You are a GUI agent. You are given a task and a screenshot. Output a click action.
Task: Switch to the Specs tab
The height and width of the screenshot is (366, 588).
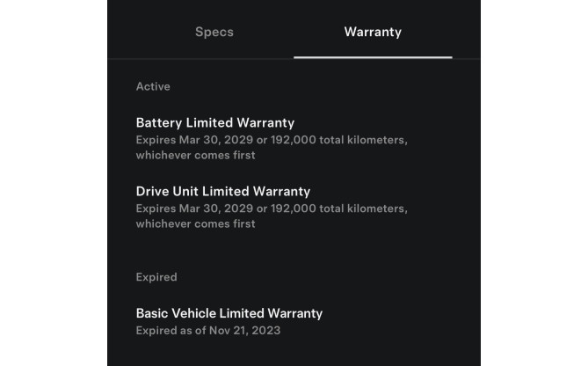click(214, 32)
